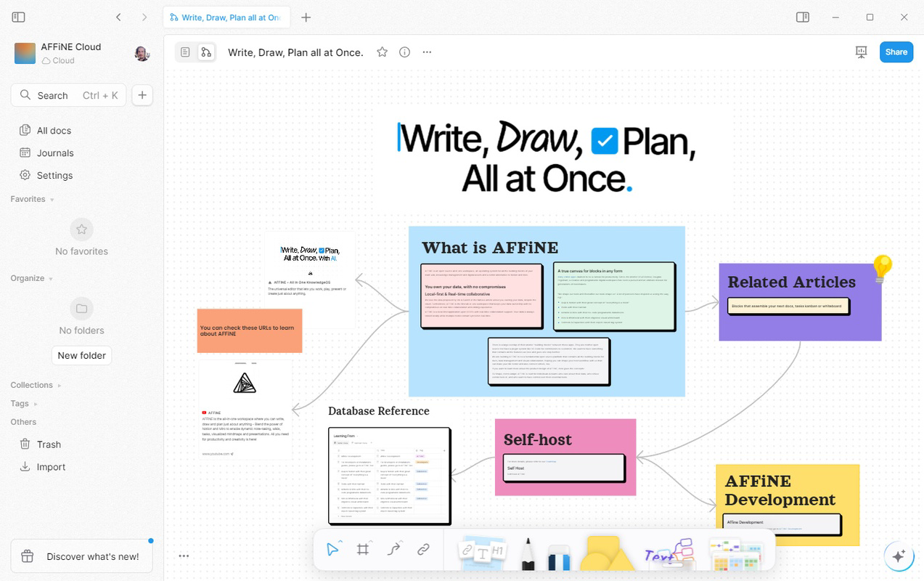Click the New folder button
The width and height of the screenshot is (924, 581).
[x=82, y=355]
